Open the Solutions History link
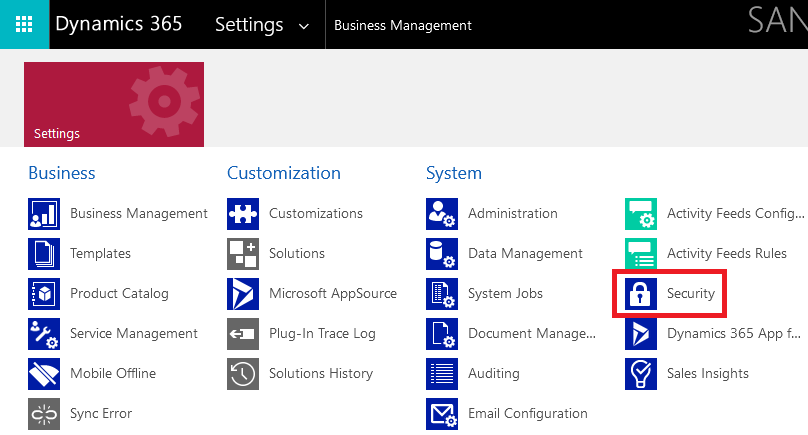Screen dimensions: 808x435 (321, 373)
